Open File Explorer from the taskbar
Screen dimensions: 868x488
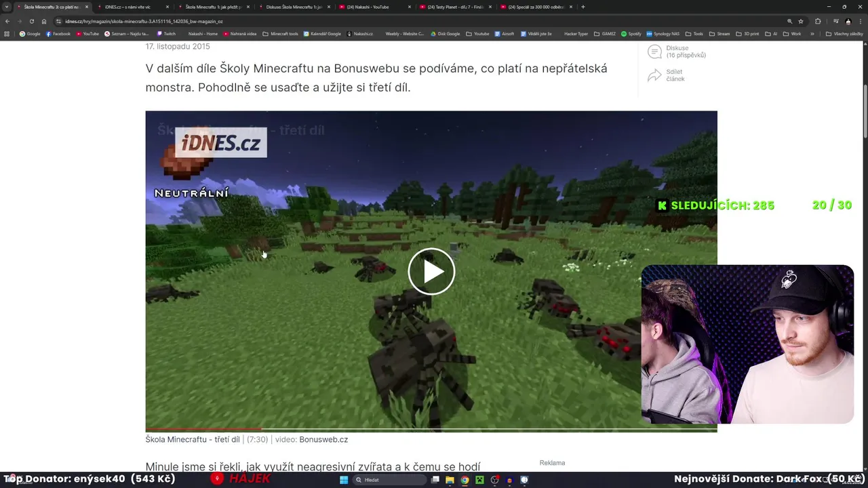pos(450,480)
